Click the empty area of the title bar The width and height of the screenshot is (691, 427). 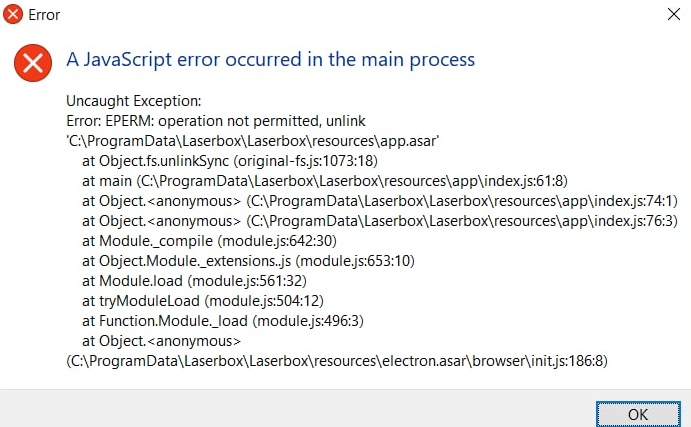click(353, 14)
